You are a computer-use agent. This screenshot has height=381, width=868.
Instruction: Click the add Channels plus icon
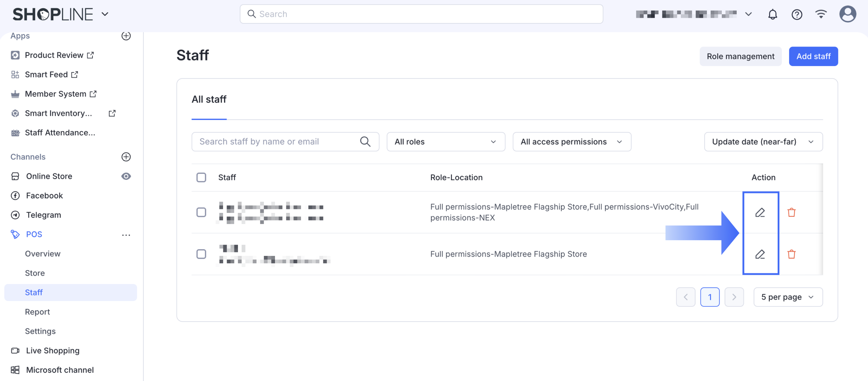(x=126, y=157)
